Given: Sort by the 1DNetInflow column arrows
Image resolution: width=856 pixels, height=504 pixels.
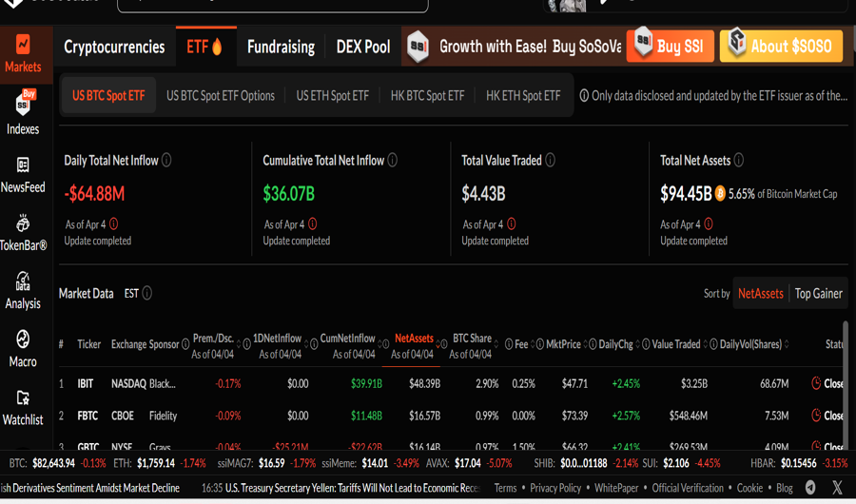Looking at the screenshot, I should coord(306,344).
